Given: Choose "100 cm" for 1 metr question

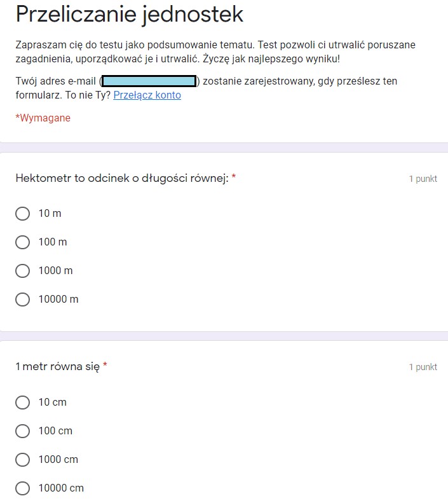Looking at the screenshot, I should tap(22, 431).
